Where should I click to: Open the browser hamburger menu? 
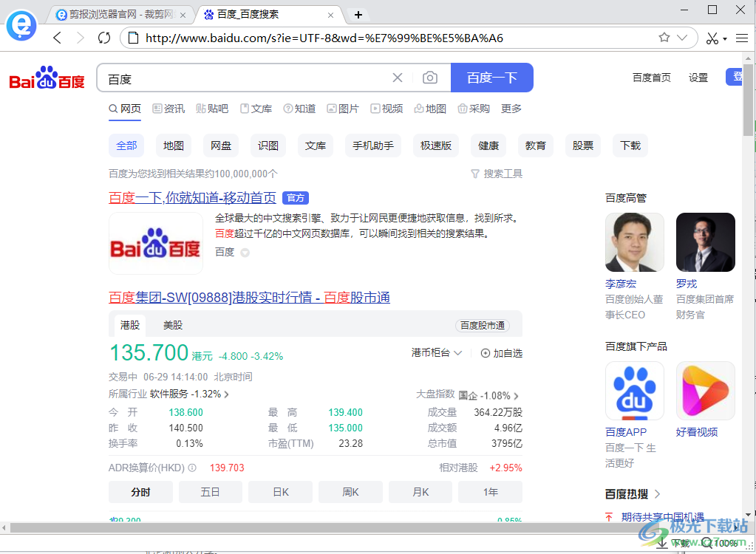pyautogui.click(x=741, y=38)
